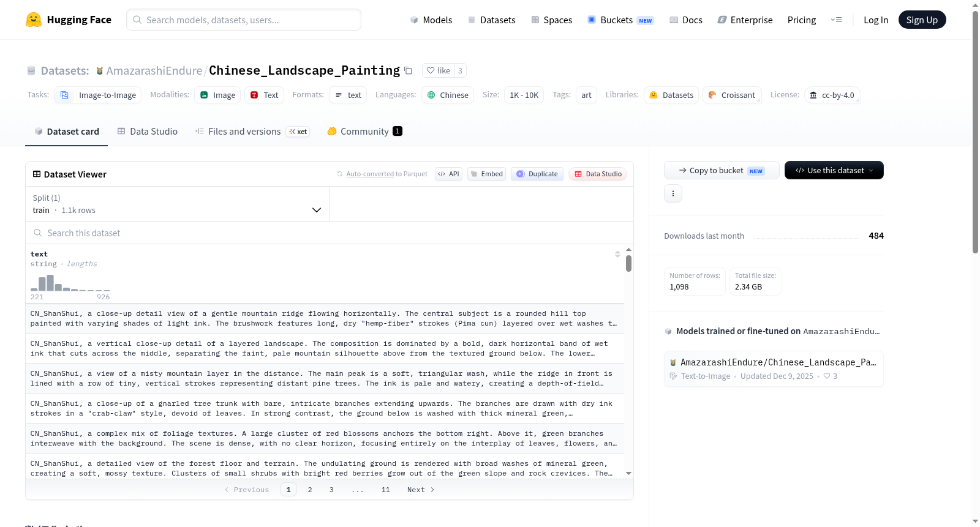The height and width of the screenshot is (527, 980).
Task: Click the Image-to-Image task tag
Action: tap(98, 95)
